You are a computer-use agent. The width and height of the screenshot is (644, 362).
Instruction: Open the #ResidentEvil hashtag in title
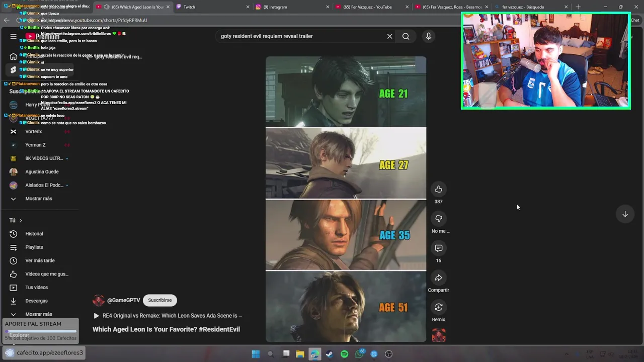(x=219, y=329)
